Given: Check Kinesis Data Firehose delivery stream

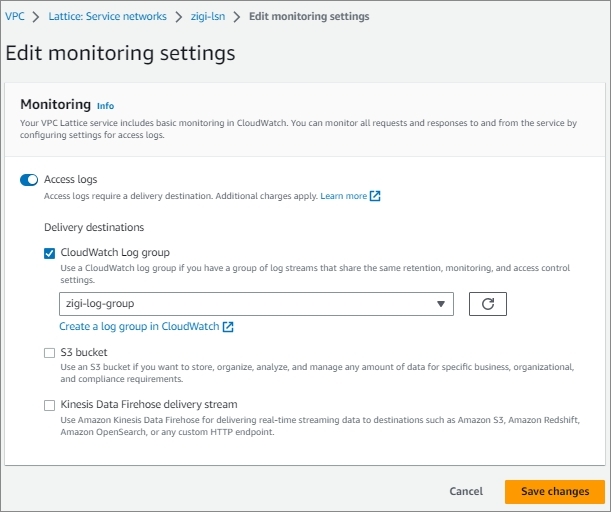Looking at the screenshot, I should click(49, 405).
